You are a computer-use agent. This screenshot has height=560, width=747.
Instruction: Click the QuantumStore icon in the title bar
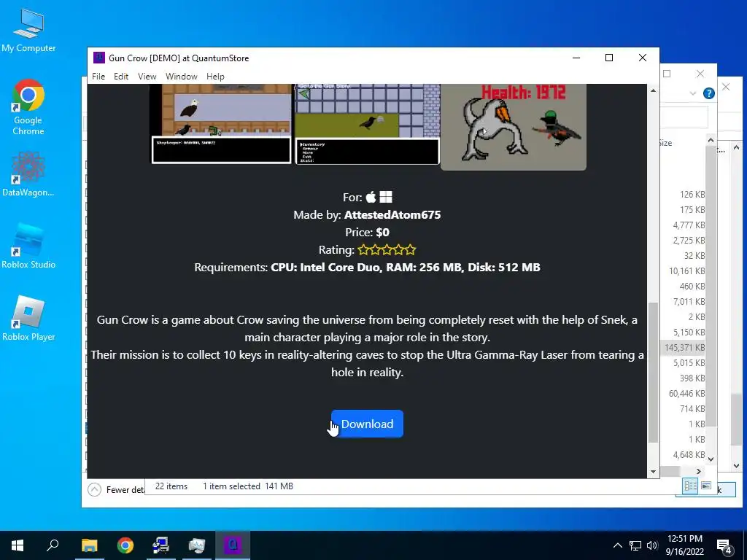pos(99,58)
